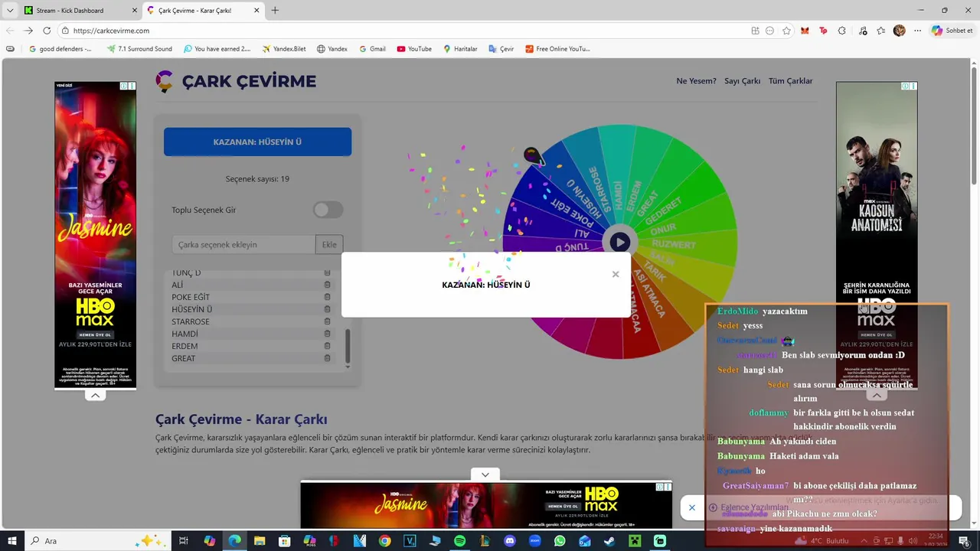This screenshot has height=551, width=980.
Task: Collapse the right ad with chevron
Action: click(x=877, y=396)
